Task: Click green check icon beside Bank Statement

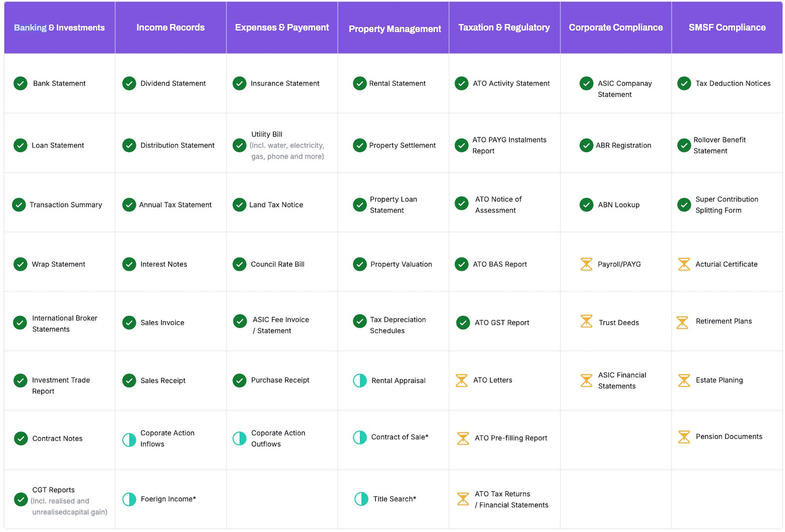Action: [20, 83]
